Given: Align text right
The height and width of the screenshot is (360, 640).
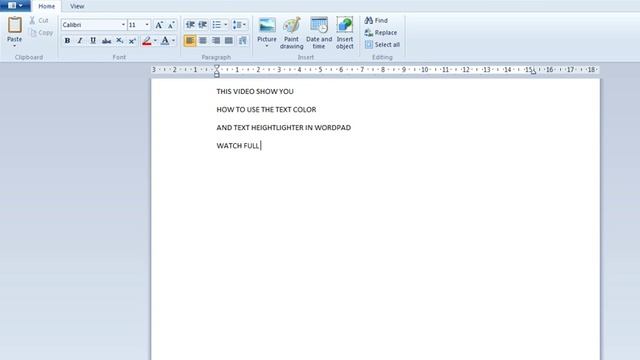Looking at the screenshot, I should [x=216, y=41].
